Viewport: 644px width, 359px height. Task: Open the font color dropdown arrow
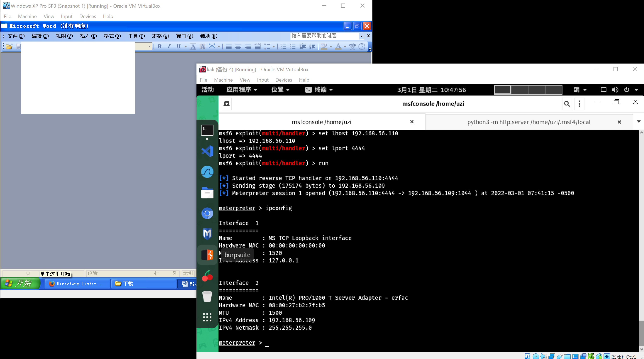[x=345, y=47]
